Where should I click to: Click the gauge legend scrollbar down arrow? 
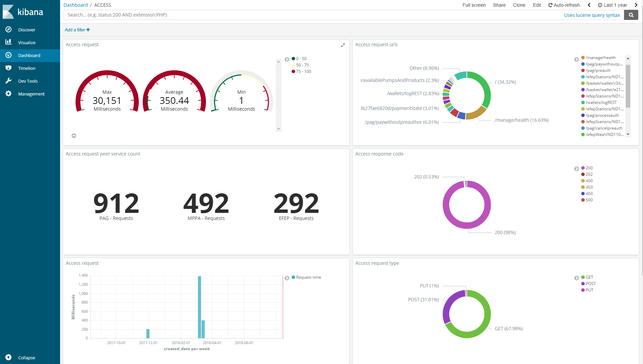tap(278, 129)
